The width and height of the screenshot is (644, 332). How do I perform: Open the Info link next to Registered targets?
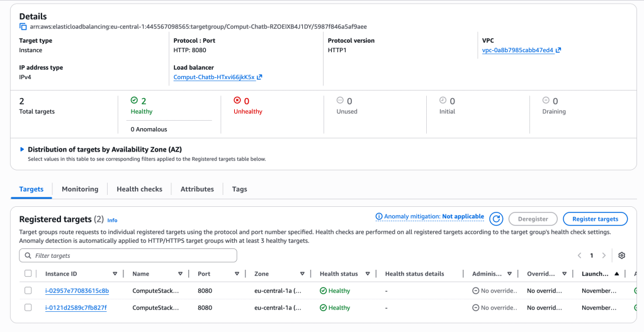pos(112,221)
